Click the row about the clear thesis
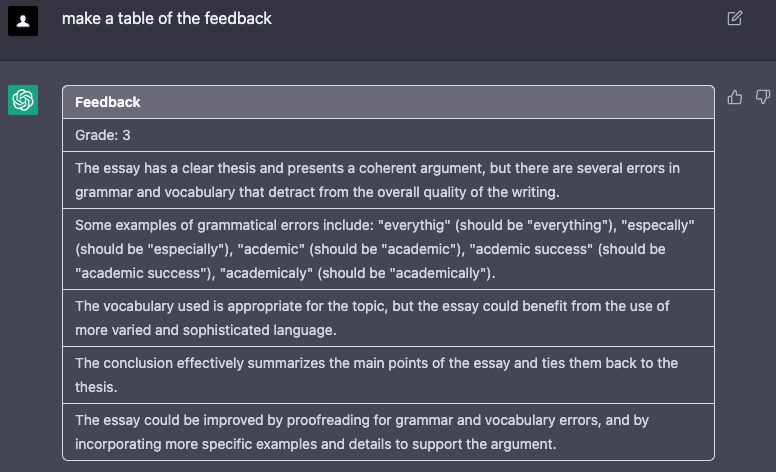The height and width of the screenshot is (472, 776). 388,179
